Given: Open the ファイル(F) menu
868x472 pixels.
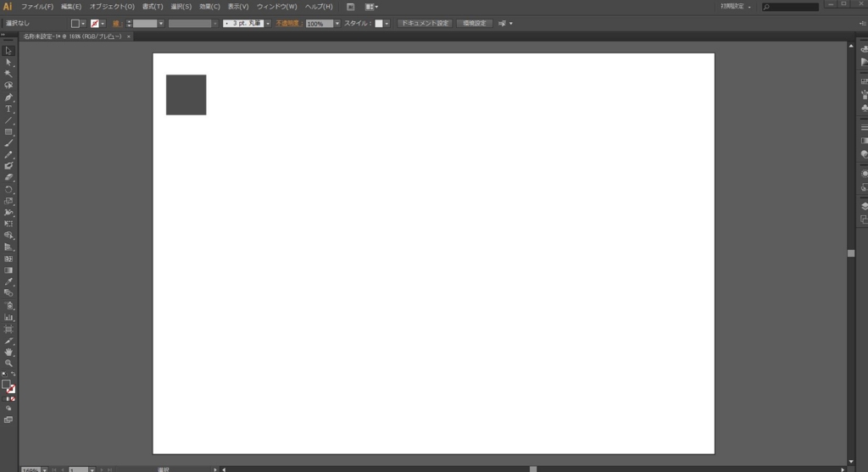Looking at the screenshot, I should click(37, 7).
